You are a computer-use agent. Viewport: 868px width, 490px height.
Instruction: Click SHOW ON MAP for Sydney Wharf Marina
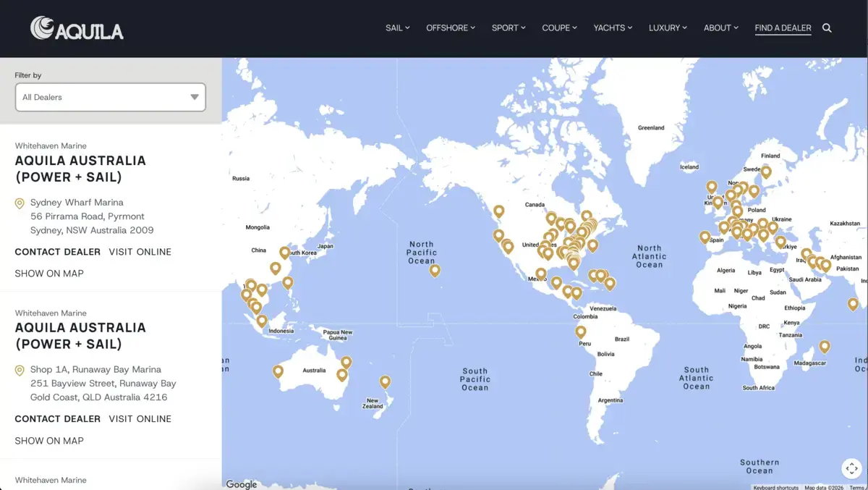(x=49, y=274)
